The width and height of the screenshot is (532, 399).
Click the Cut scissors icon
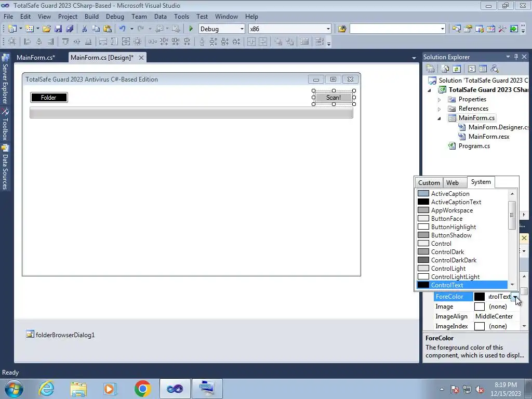click(x=85, y=29)
